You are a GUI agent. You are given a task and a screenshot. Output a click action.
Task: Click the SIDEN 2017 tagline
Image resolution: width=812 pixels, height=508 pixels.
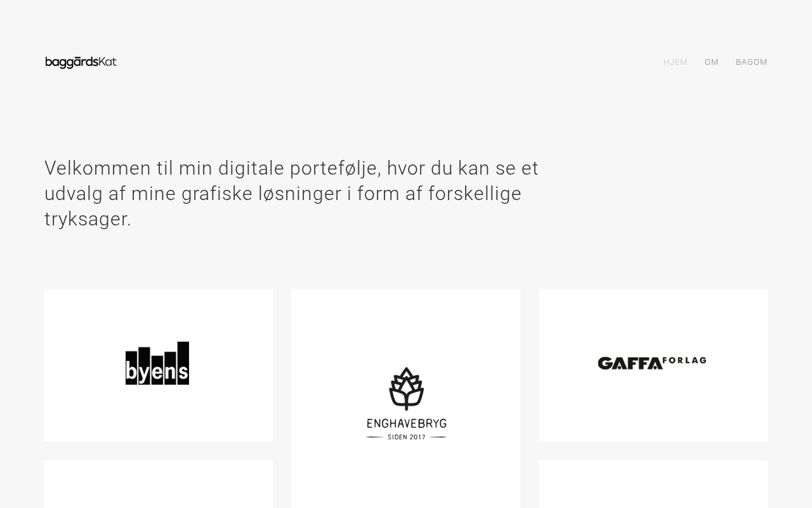(406, 437)
